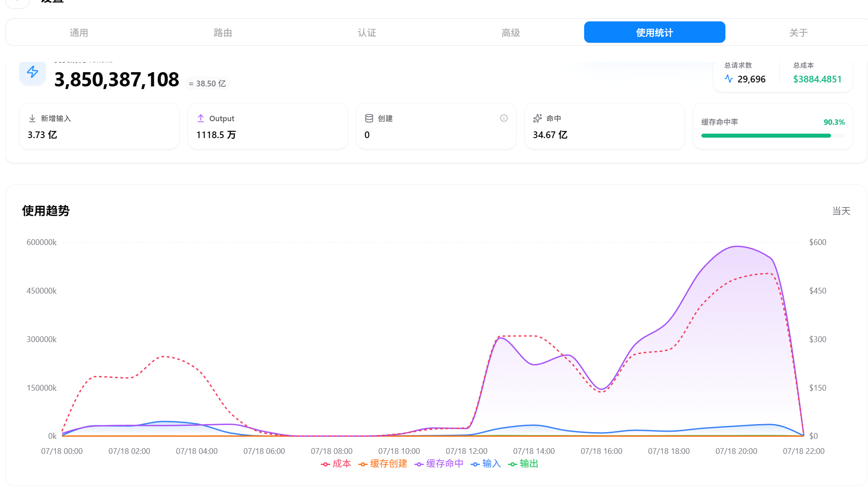Image resolution: width=868 pixels, height=490 pixels.
Task: Click the 07/18 12:00 axis label
Action: 467,451
